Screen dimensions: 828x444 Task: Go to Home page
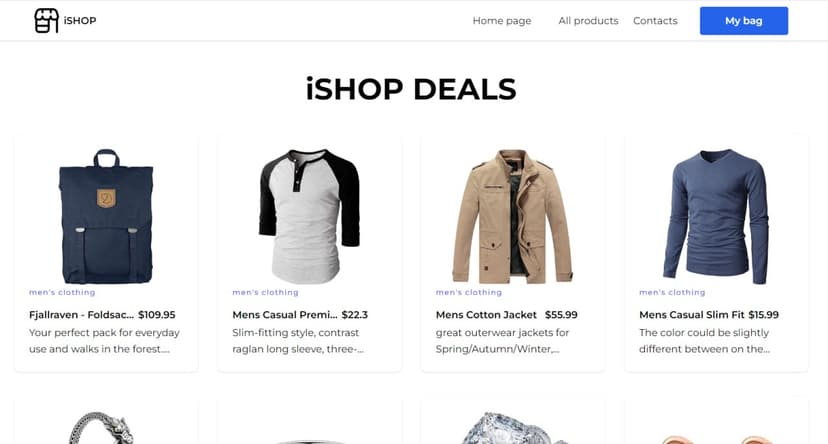pyautogui.click(x=501, y=21)
